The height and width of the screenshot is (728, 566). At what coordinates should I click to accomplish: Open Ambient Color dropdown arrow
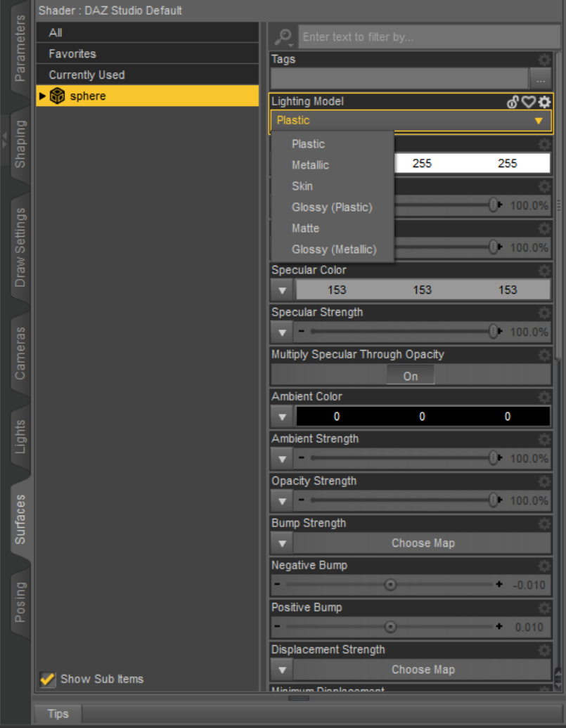pyautogui.click(x=282, y=417)
